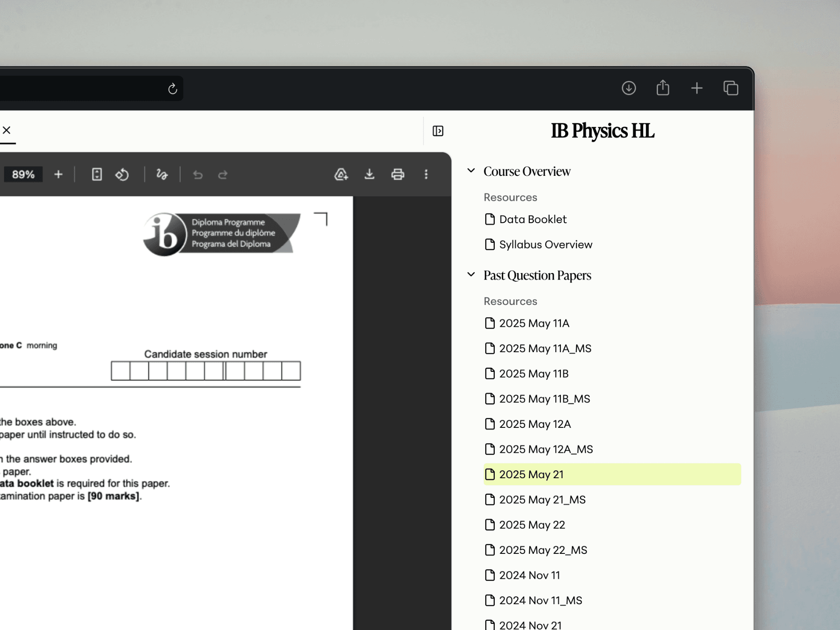Viewport: 840px width, 630px height.
Task: Open a new browser tab with plus
Action: pos(697,88)
